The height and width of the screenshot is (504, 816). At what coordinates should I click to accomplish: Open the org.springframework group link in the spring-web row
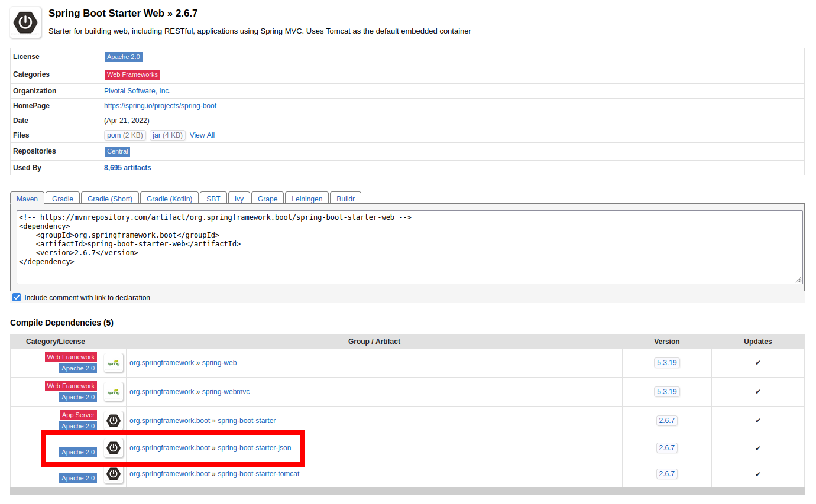coord(161,363)
